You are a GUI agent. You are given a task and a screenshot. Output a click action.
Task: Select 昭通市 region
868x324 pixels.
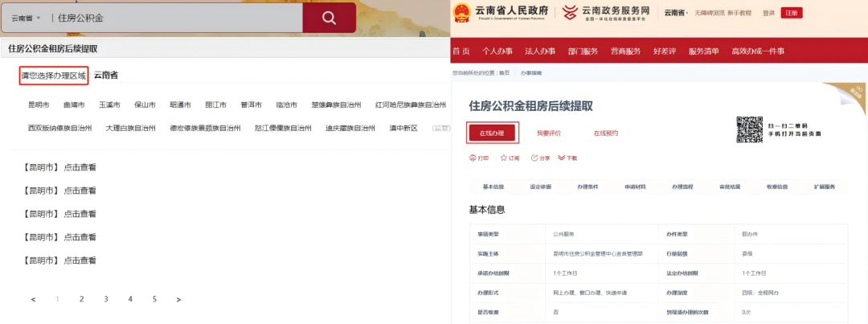(181, 105)
